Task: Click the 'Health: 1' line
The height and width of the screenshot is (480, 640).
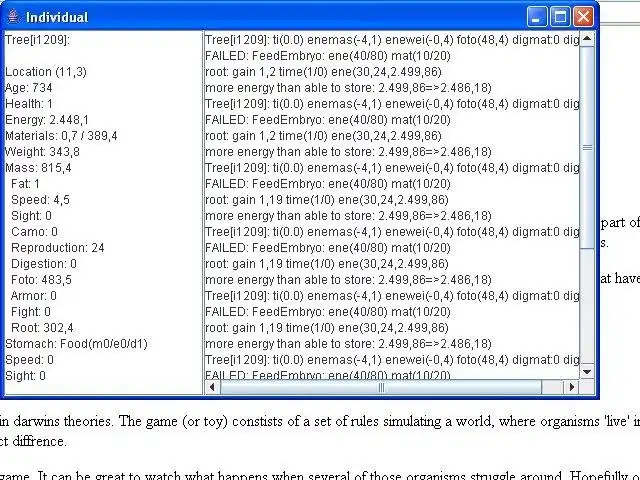Action: [x=29, y=104]
